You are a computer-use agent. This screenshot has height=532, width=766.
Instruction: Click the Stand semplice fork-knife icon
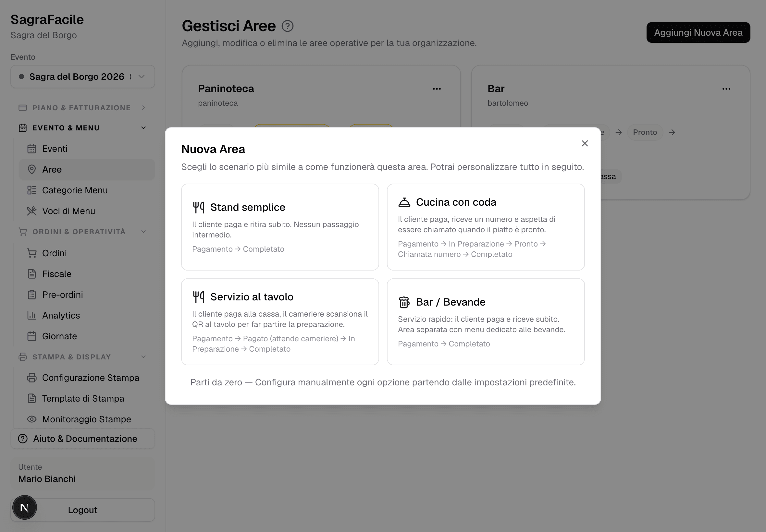tap(199, 207)
